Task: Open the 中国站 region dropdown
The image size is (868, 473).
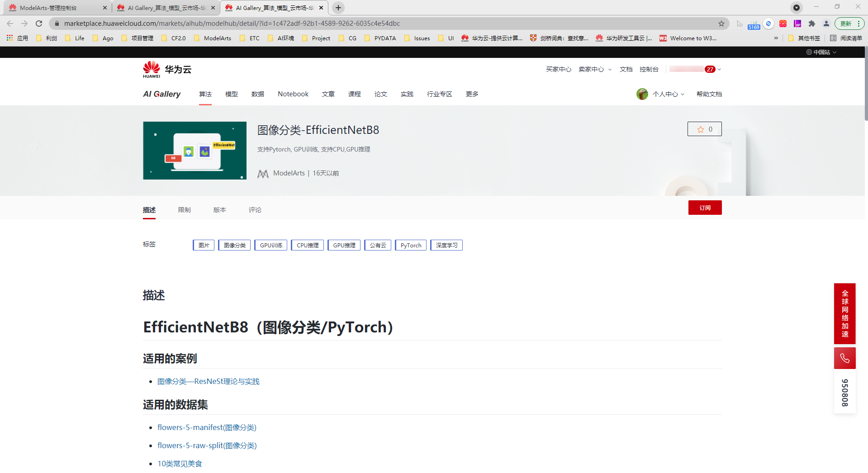Action: [821, 52]
